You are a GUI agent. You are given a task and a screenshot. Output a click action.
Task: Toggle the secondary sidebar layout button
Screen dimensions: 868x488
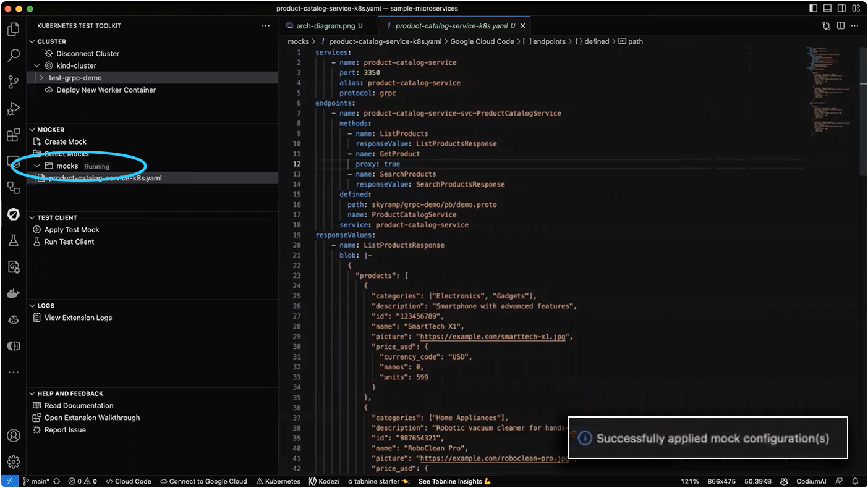point(841,9)
